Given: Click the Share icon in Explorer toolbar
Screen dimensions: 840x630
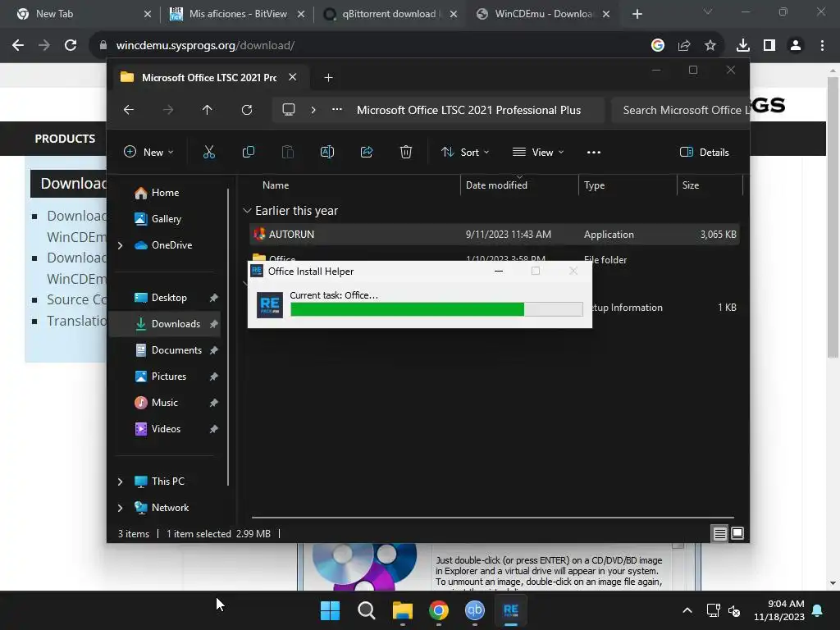Looking at the screenshot, I should click(367, 152).
